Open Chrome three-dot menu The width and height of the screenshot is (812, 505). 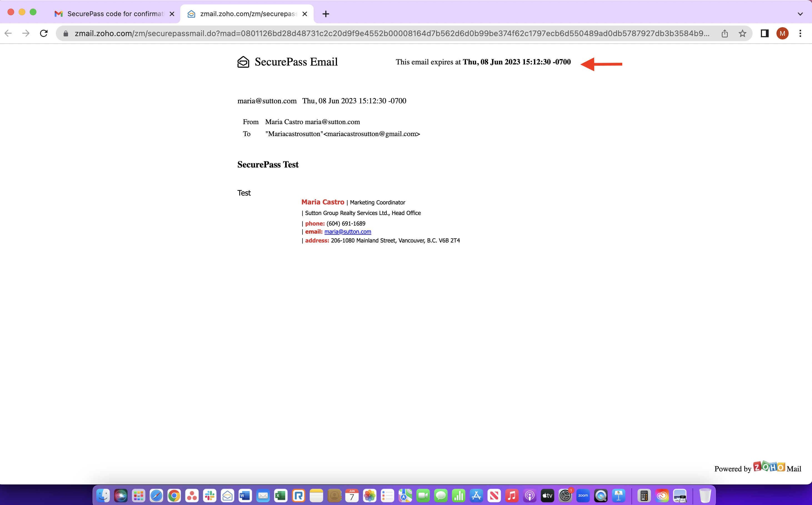click(800, 33)
